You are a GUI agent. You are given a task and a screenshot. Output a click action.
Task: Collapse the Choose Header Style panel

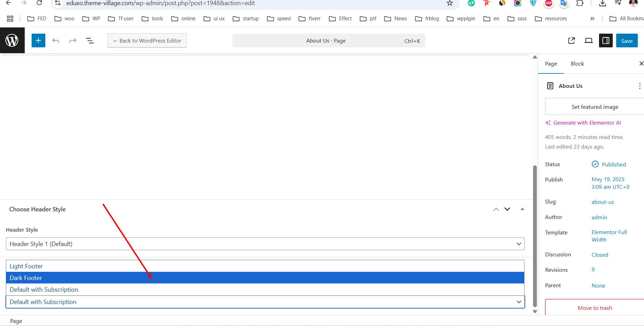pyautogui.click(x=522, y=209)
